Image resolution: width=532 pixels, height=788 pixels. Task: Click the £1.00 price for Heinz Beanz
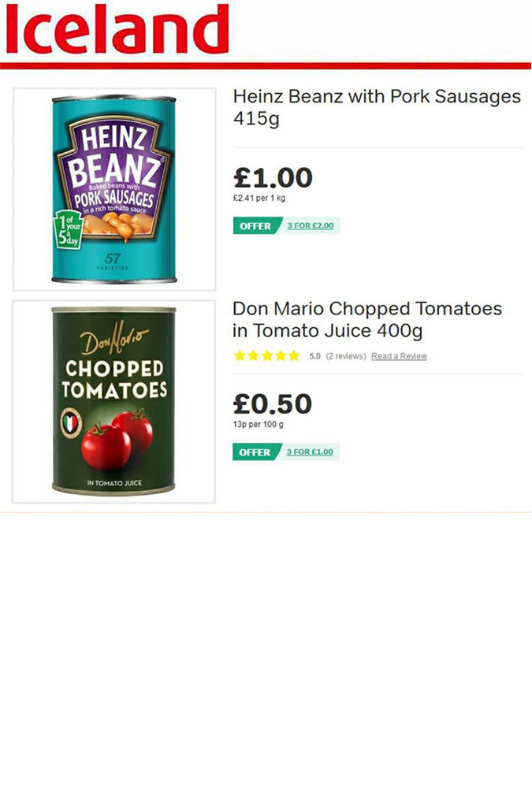point(273,177)
